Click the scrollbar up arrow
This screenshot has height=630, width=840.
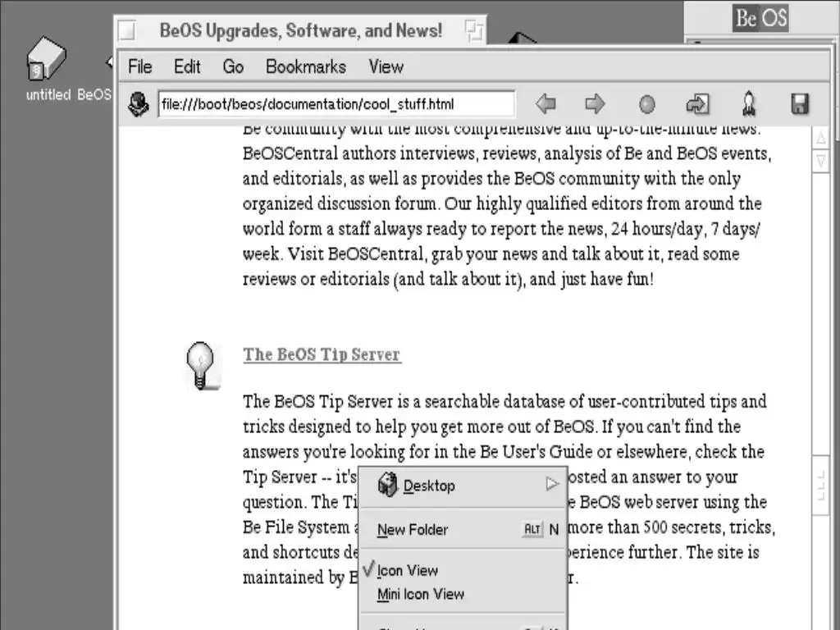pyautogui.click(x=820, y=139)
